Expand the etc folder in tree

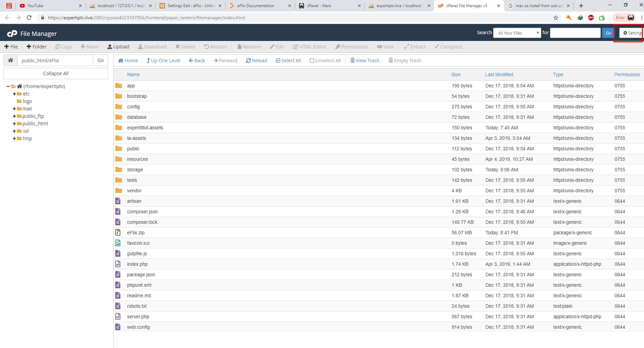(x=14, y=94)
